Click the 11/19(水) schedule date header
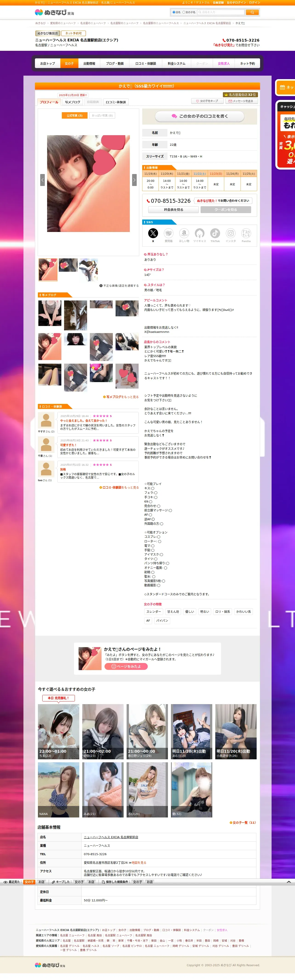 point(150,174)
